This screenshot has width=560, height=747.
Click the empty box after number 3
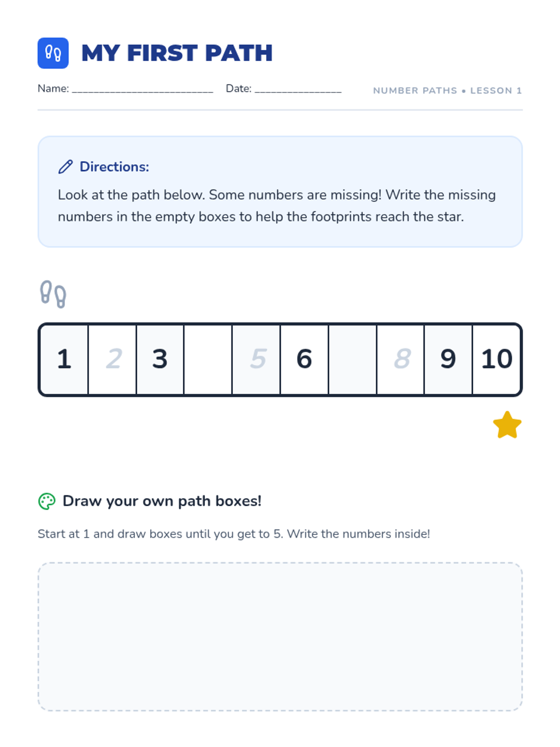point(208,359)
